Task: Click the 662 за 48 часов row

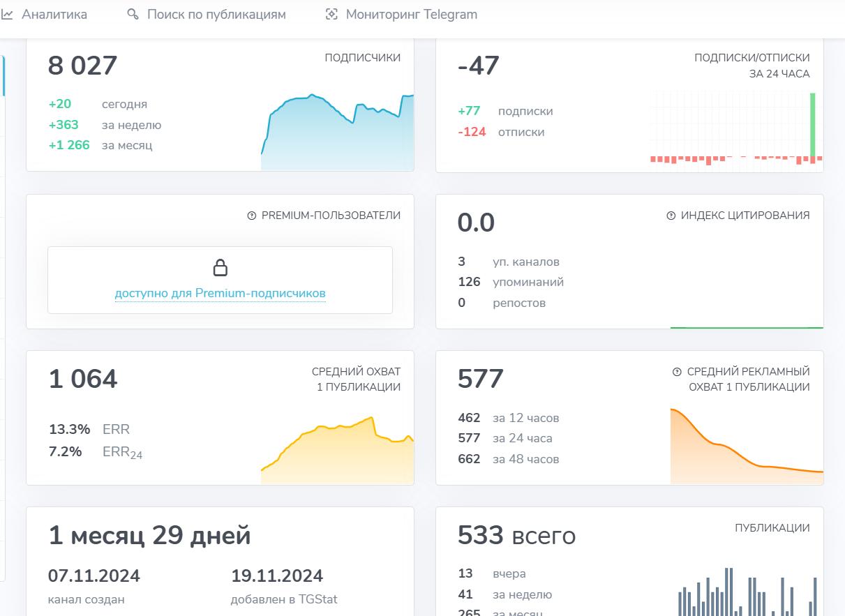Action: click(509, 459)
